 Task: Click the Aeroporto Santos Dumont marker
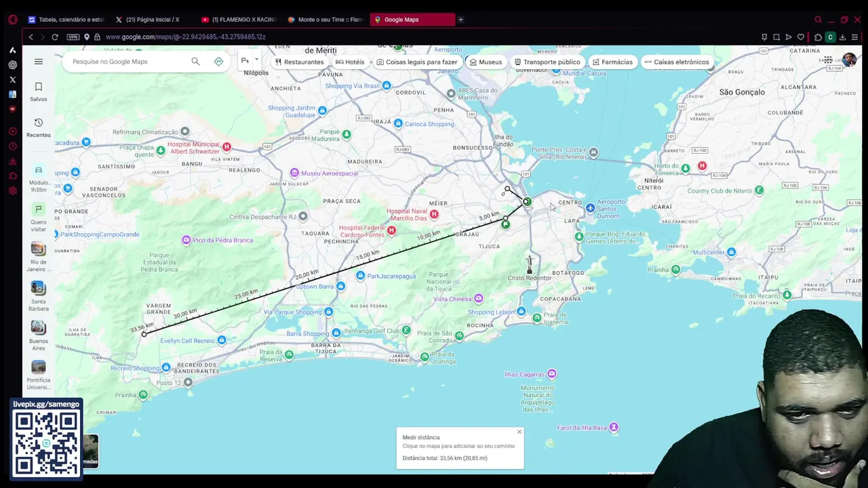tap(590, 208)
